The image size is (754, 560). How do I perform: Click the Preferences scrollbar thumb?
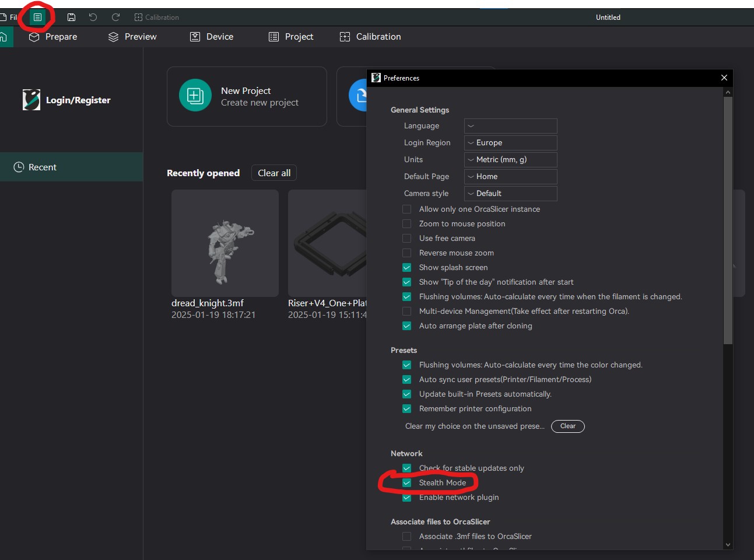(728, 220)
